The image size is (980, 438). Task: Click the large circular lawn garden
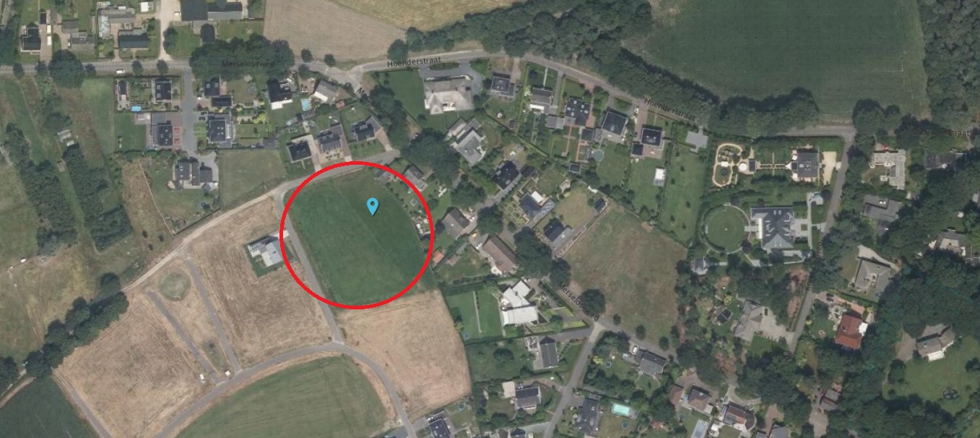tap(726, 229)
